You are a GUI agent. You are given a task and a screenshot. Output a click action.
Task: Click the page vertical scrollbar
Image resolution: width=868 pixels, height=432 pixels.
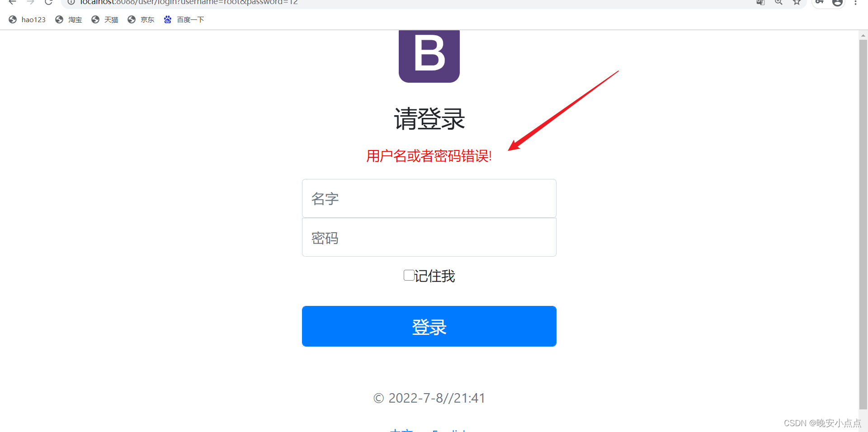pos(863,224)
